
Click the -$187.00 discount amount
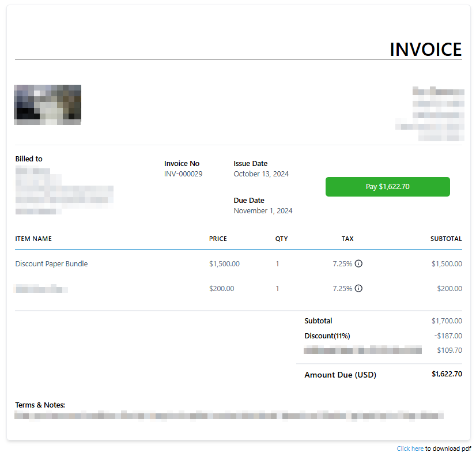448,336
